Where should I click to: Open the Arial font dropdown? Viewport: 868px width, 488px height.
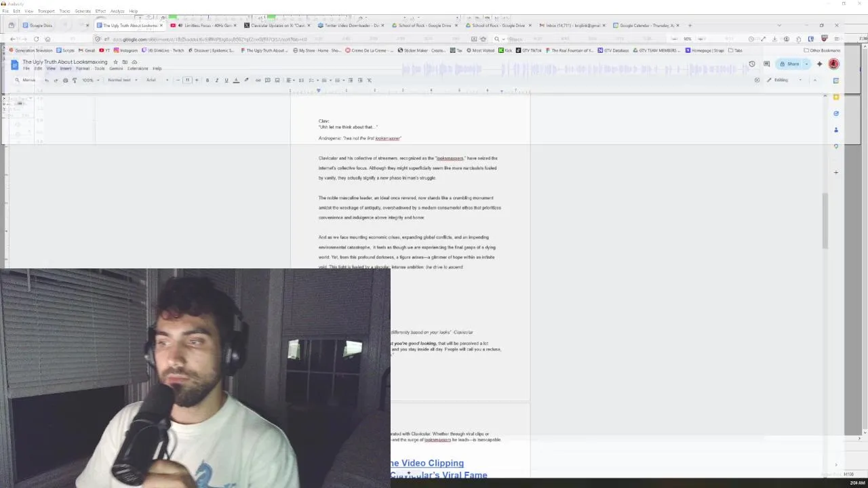tap(157, 80)
